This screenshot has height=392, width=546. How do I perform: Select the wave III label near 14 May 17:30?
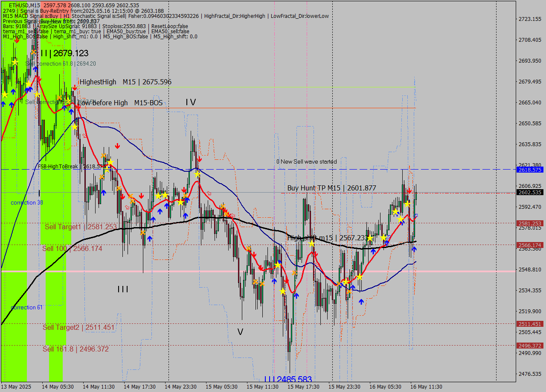(123, 289)
